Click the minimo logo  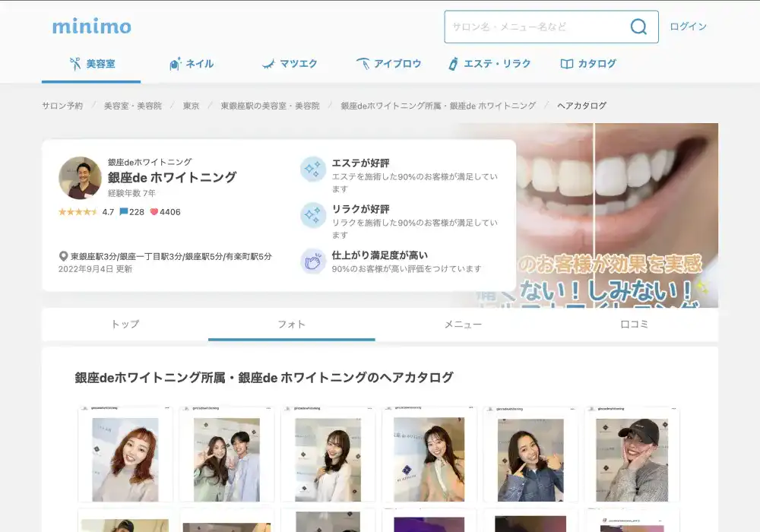click(x=91, y=27)
